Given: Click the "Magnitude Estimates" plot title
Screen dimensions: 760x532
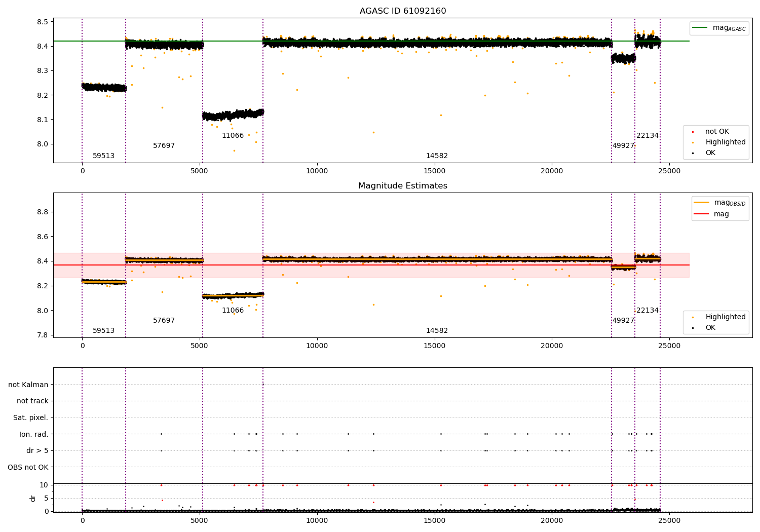Looking at the screenshot, I should (403, 186).
